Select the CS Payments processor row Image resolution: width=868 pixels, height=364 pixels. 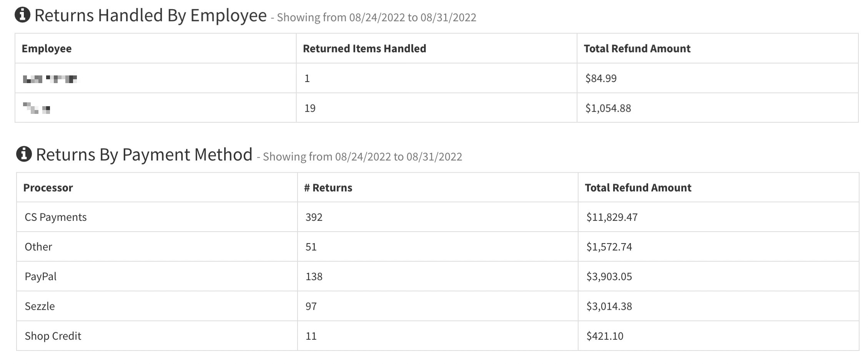point(56,217)
